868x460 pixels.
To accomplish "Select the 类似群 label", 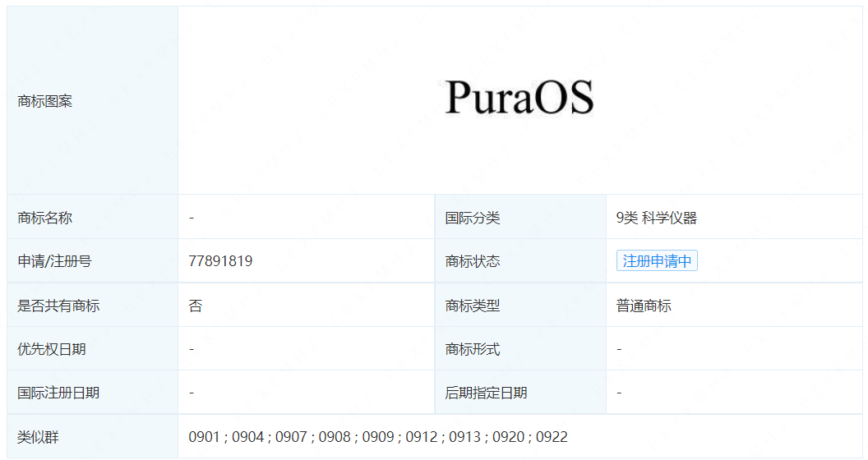I will tap(38, 437).
